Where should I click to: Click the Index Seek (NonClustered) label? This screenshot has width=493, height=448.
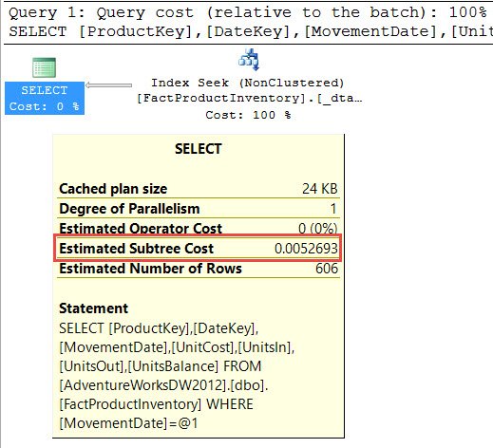[248, 83]
